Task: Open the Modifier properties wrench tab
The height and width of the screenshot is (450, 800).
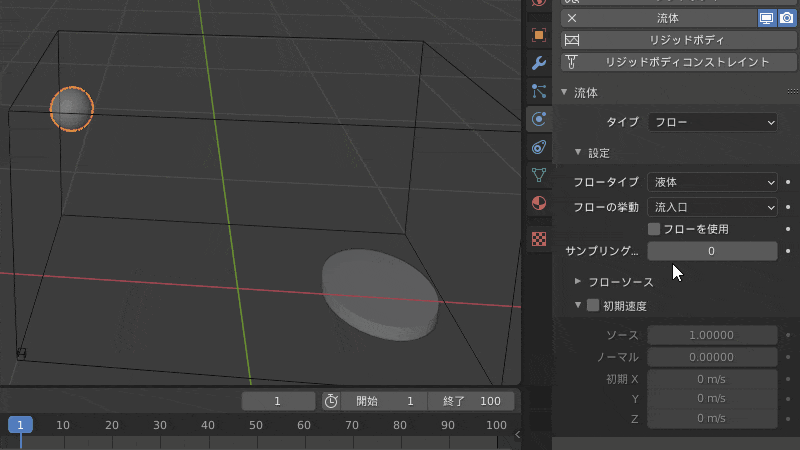Action: point(538,63)
